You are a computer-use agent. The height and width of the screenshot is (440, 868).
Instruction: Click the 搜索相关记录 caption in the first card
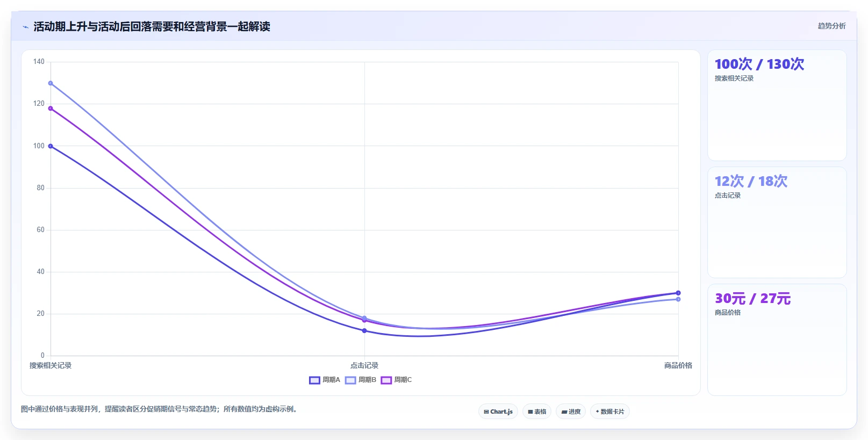[734, 78]
